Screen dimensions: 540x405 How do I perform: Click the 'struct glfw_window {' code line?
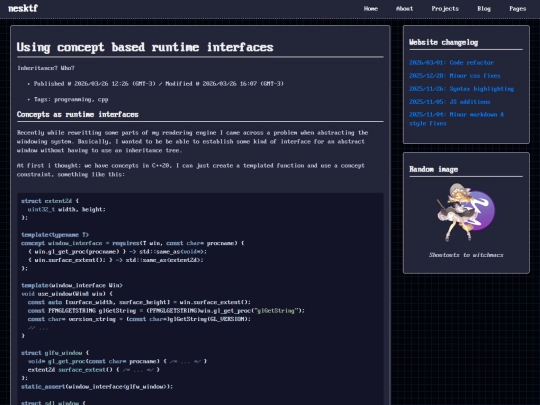[55, 353]
